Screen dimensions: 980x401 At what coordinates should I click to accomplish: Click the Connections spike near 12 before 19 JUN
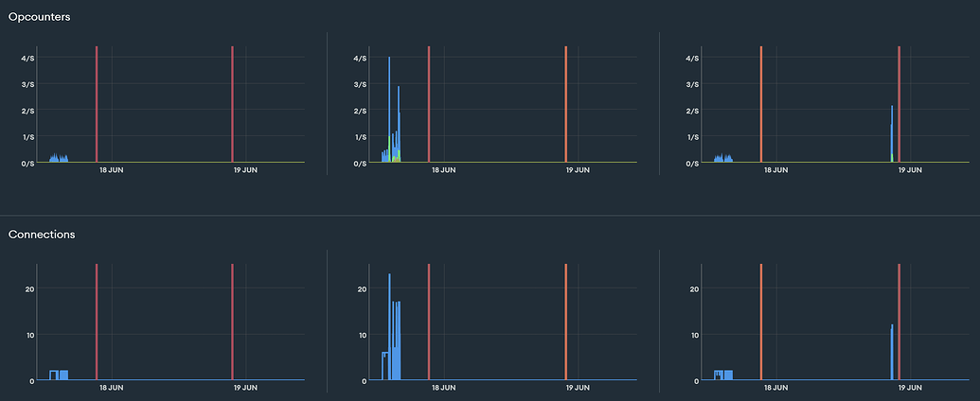[x=892, y=352]
